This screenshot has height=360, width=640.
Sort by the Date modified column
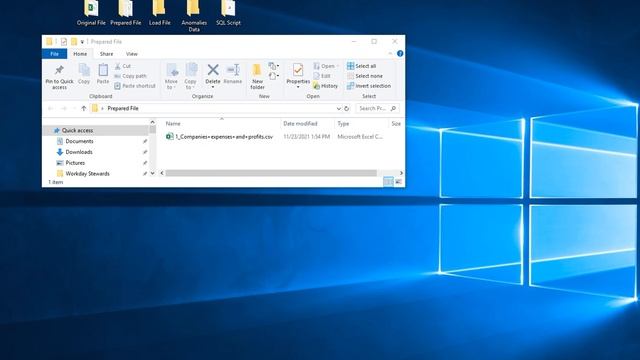click(x=300, y=123)
